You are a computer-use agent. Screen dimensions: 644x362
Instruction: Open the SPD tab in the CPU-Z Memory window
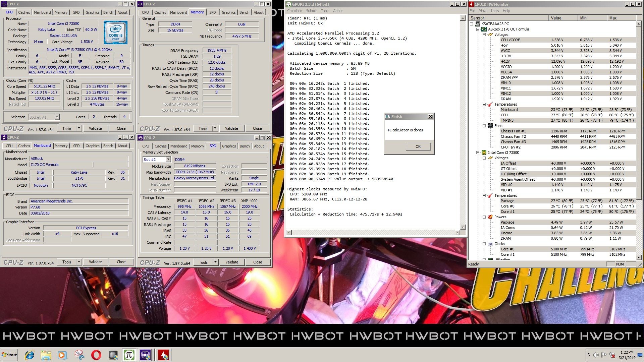[213, 12]
